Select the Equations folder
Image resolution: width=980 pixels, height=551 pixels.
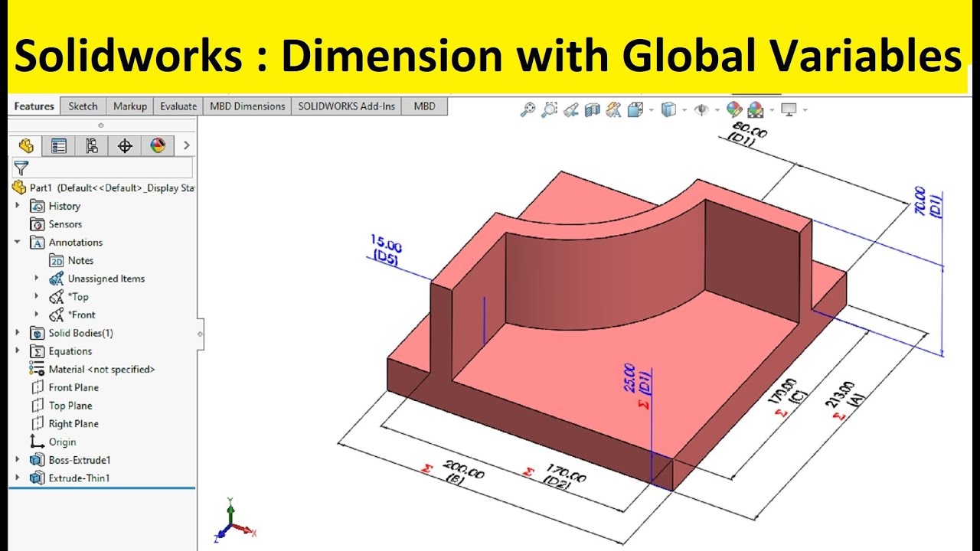[x=60, y=351]
